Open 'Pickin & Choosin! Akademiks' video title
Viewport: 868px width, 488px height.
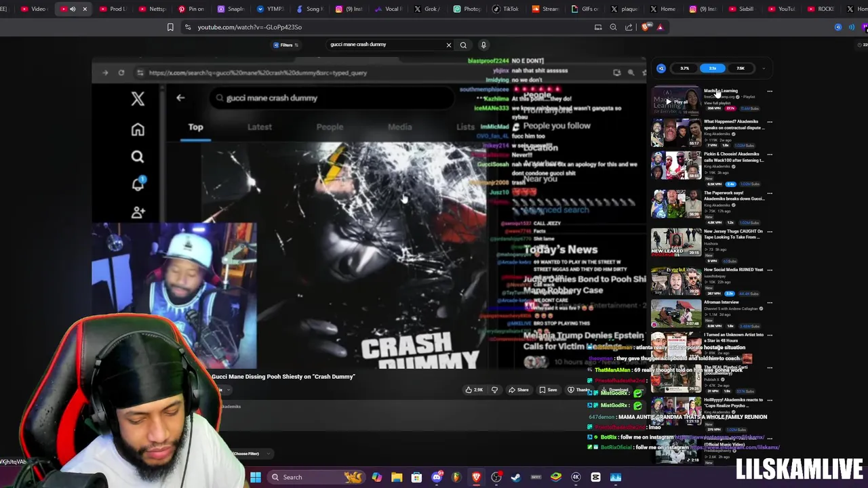coord(734,157)
